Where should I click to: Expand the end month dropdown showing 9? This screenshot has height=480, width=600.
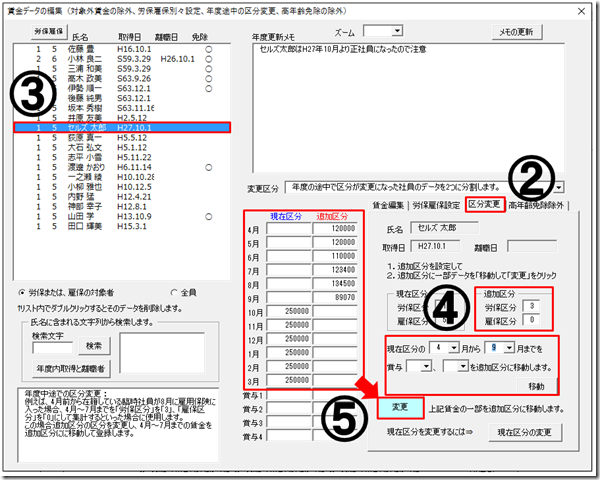pos(498,350)
